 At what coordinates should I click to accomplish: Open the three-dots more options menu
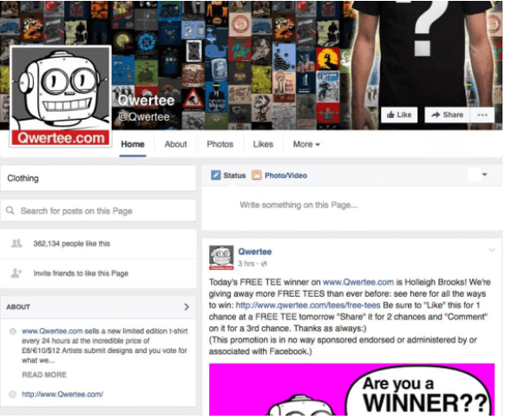point(482,115)
